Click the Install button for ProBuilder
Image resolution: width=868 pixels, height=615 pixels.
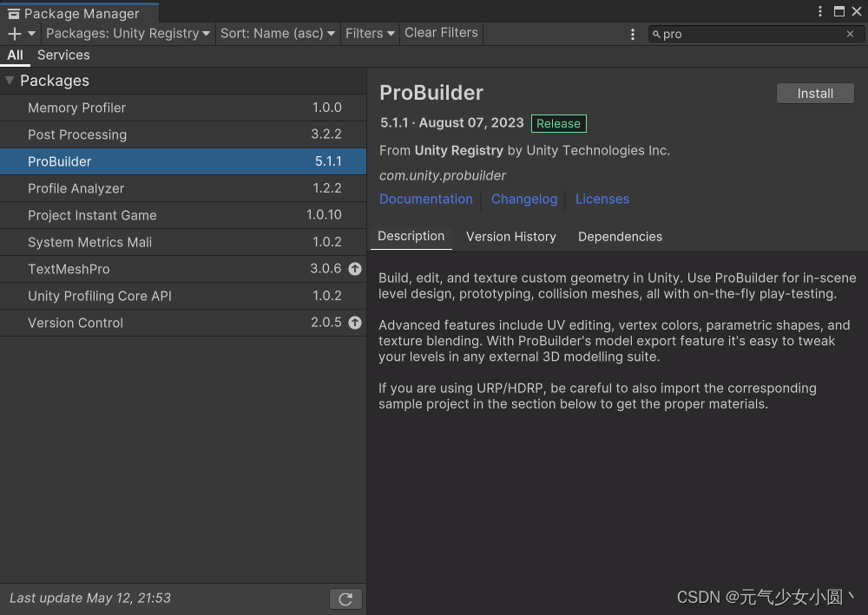(815, 94)
